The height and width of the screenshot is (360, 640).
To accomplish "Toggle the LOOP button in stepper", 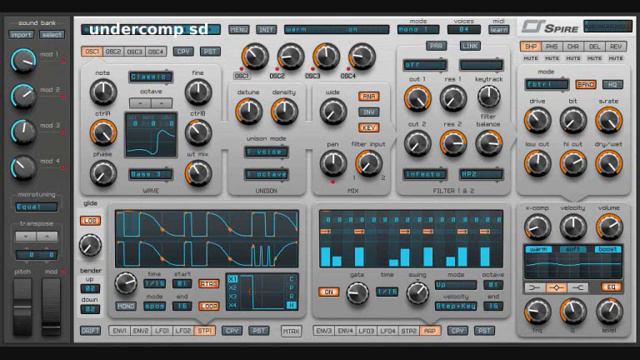I will (209, 306).
